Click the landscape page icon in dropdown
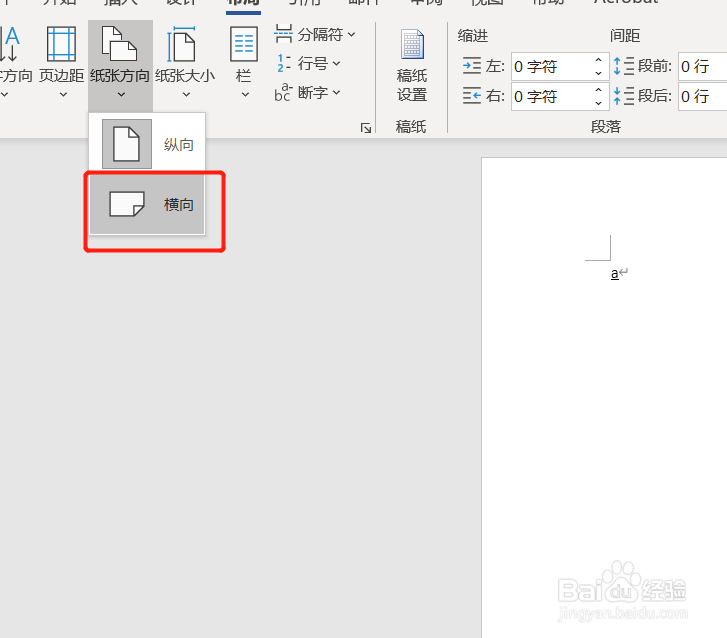Viewport: 727px width, 638px height. tap(127, 204)
